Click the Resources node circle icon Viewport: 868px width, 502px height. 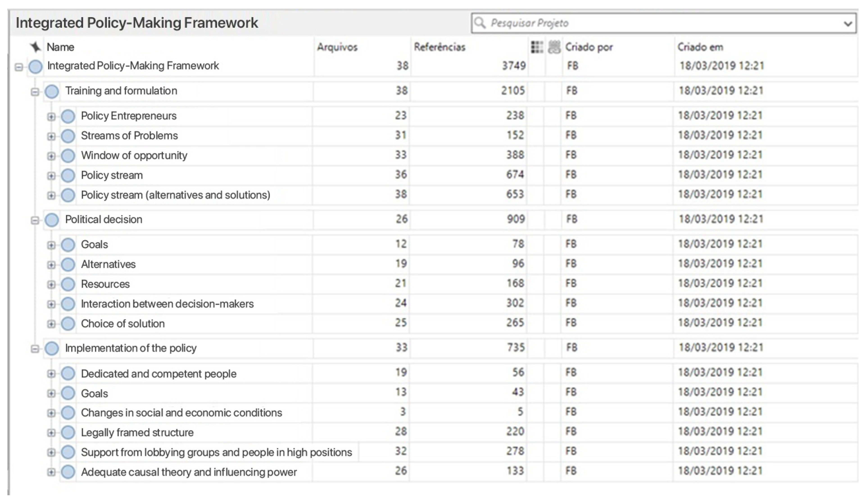pyautogui.click(x=68, y=284)
